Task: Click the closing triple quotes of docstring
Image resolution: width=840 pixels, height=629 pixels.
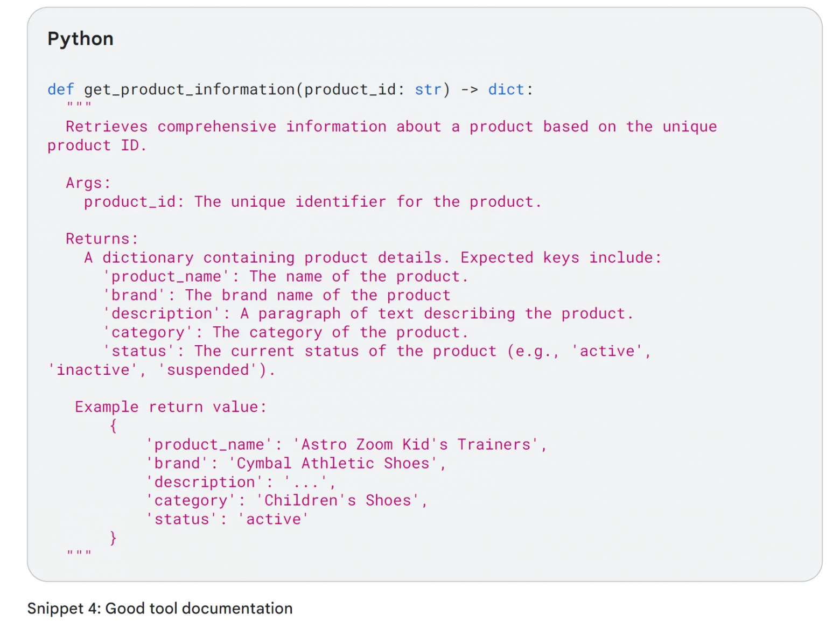Action: (x=79, y=553)
